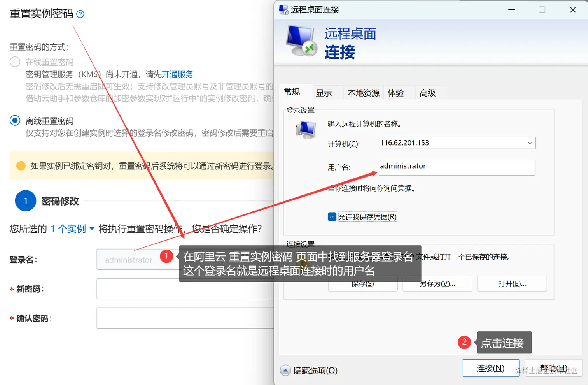588x385 pixels.
Task: Click the Remote Desktop title bar icon
Action: [283, 10]
